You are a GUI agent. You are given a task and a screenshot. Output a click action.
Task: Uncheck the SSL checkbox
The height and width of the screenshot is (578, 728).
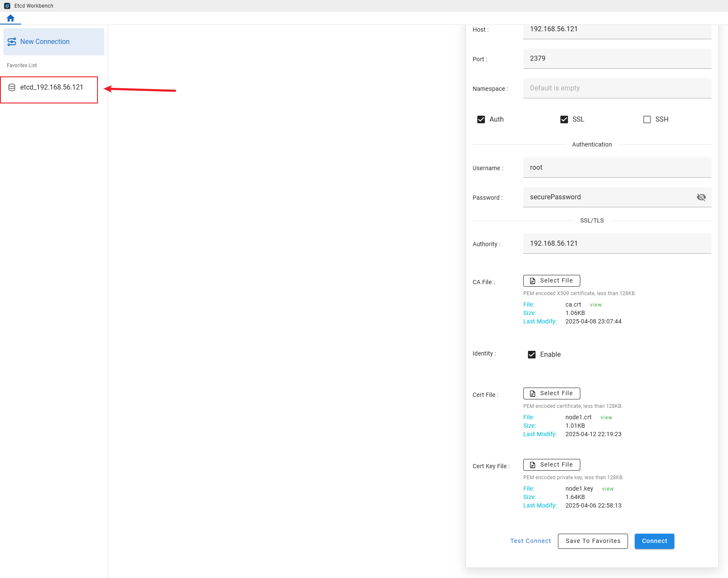[564, 119]
